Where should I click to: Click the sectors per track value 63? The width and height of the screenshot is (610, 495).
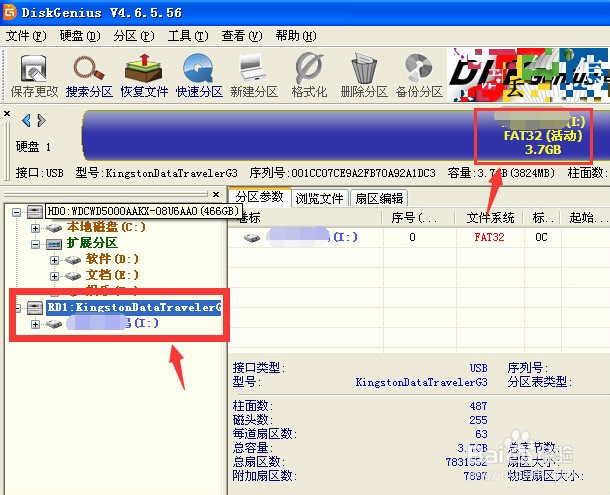point(481,434)
